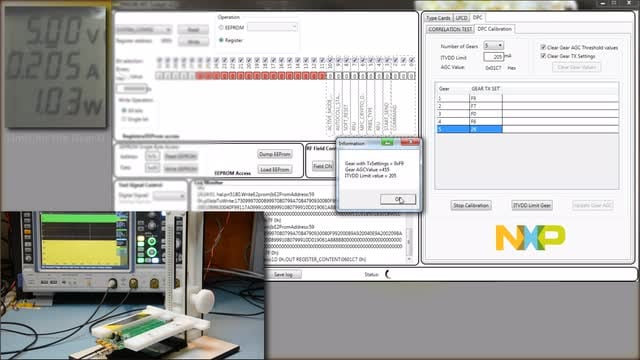The height and width of the screenshot is (360, 640).
Task: Turn RF field on with Field ON
Action: click(x=323, y=166)
